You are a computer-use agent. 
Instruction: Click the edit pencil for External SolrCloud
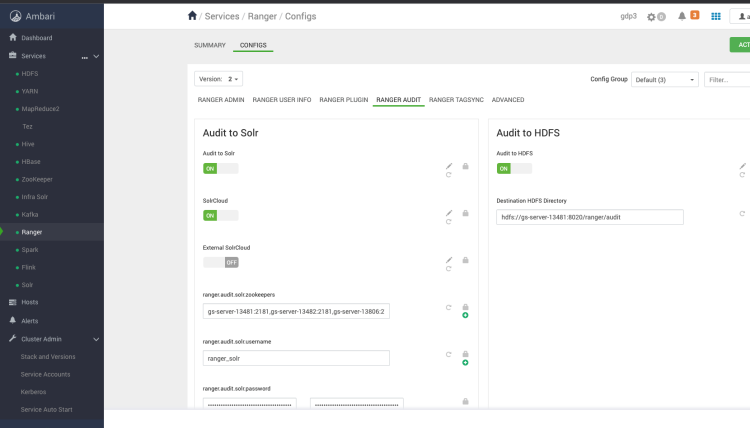pos(449,260)
